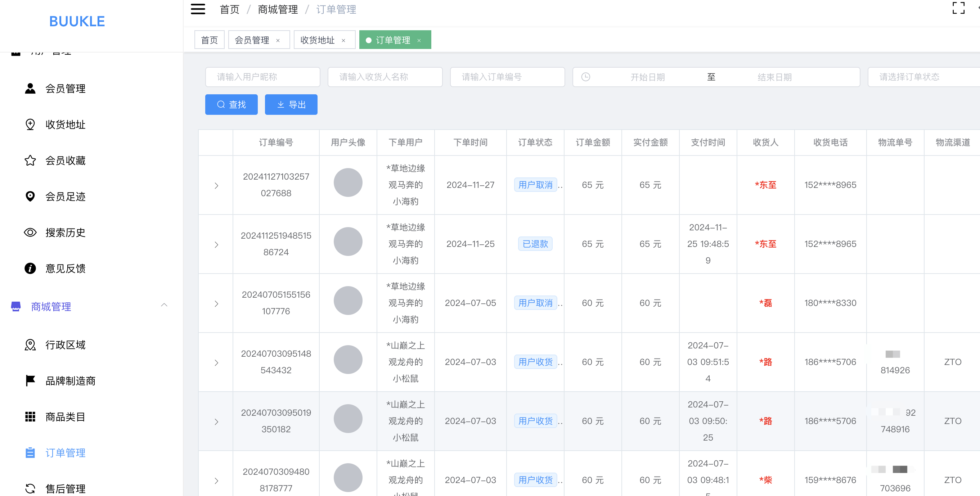Click the 订单管理 clipboard icon in sidebar

(30, 453)
